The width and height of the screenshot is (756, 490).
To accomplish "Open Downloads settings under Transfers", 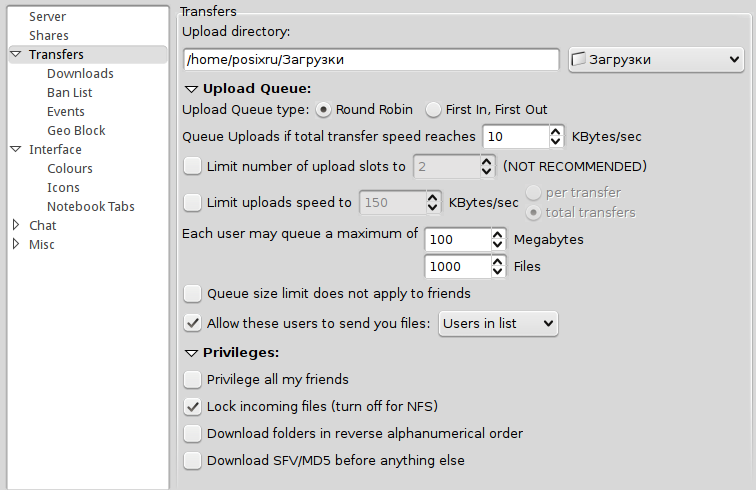I will [81, 74].
